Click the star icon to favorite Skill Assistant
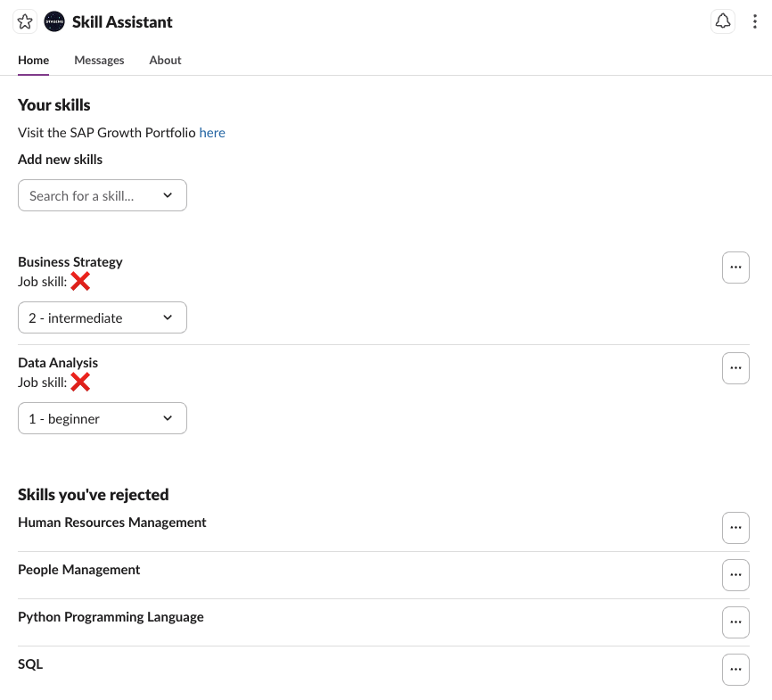The height and width of the screenshot is (700, 772). click(x=24, y=21)
